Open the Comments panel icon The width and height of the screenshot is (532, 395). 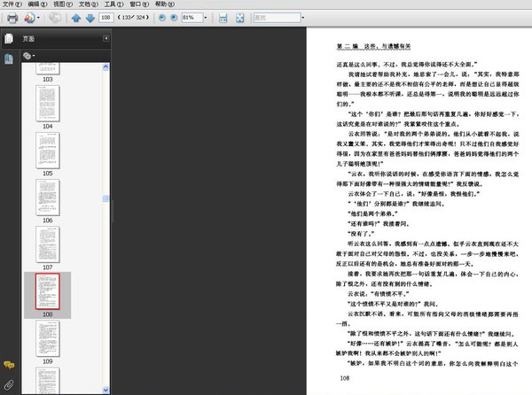click(x=9, y=365)
